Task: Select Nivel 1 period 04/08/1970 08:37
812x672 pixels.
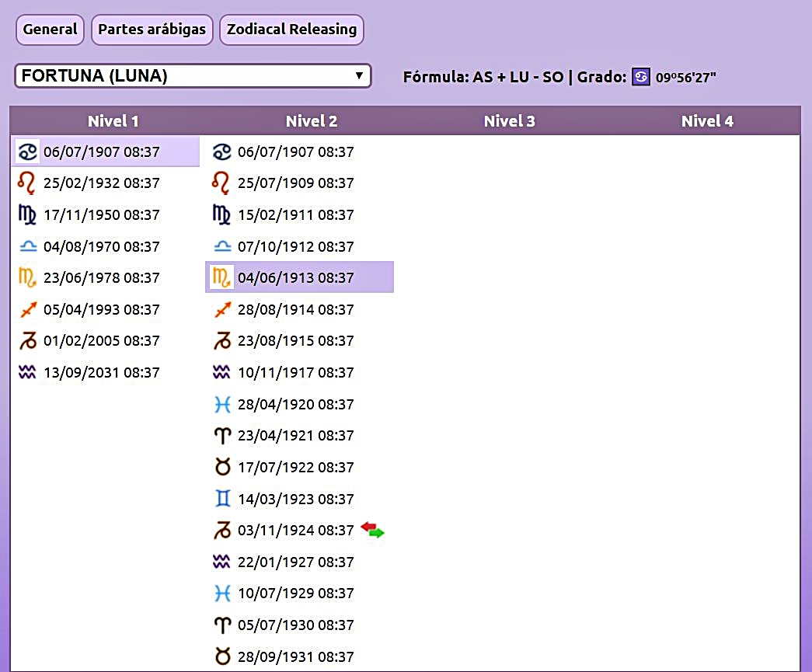Action: click(x=101, y=246)
